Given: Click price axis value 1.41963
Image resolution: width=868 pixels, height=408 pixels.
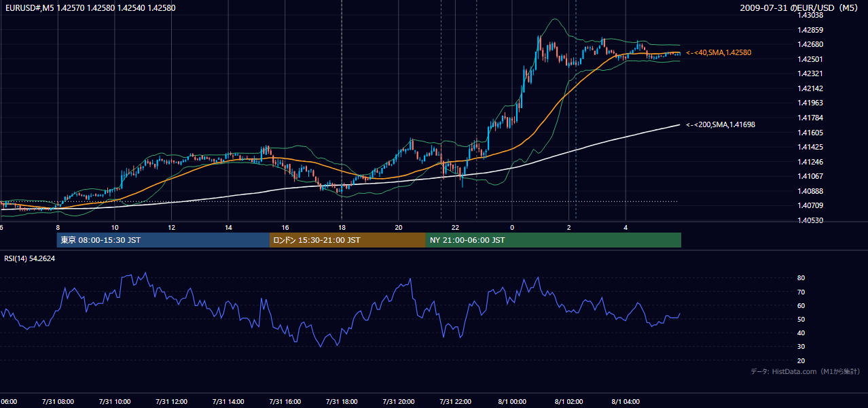Looking at the screenshot, I should (x=810, y=103).
